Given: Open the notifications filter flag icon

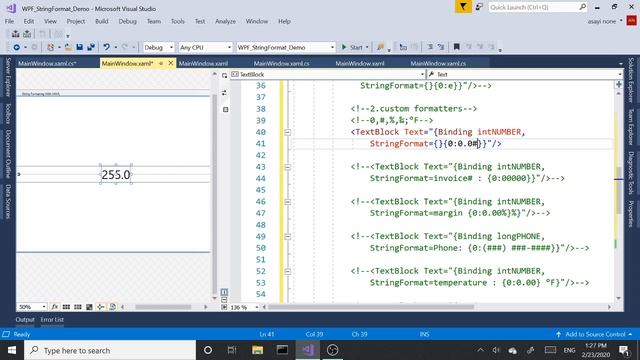Looking at the screenshot, I should [x=463, y=7].
